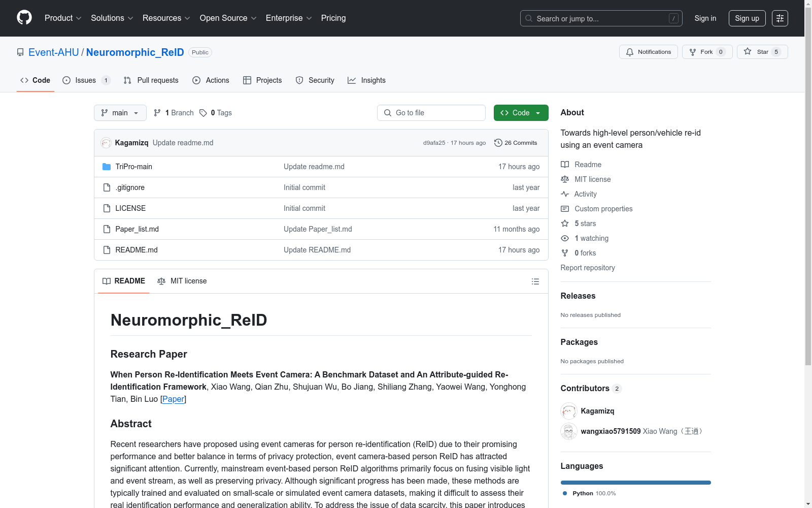Click the Sign in link
Image resolution: width=812 pixels, height=508 pixels.
click(705, 18)
